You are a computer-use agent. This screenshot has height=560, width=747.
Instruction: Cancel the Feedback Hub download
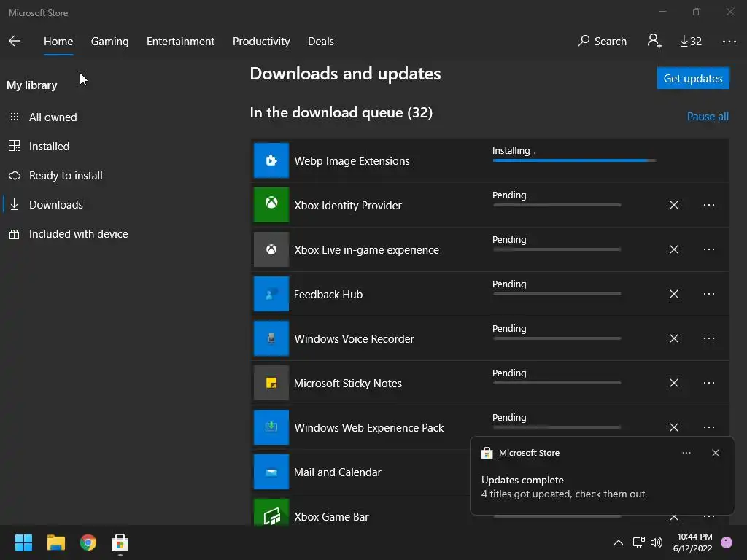click(x=673, y=294)
